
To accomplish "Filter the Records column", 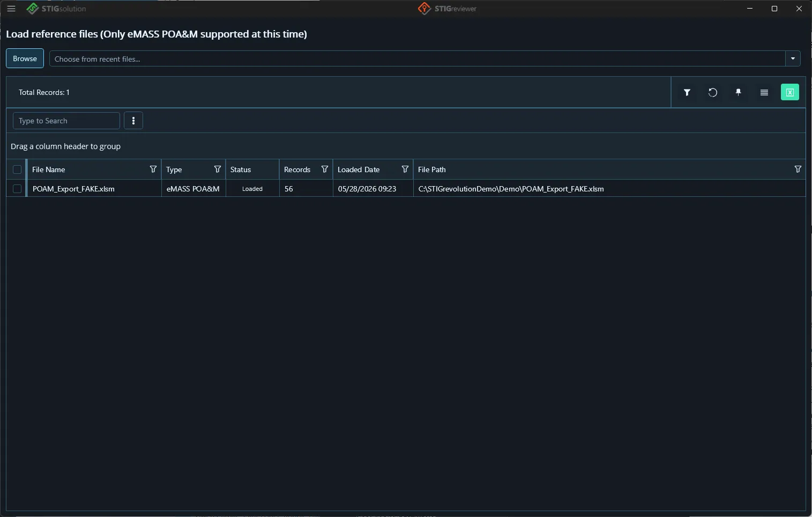I will (325, 169).
